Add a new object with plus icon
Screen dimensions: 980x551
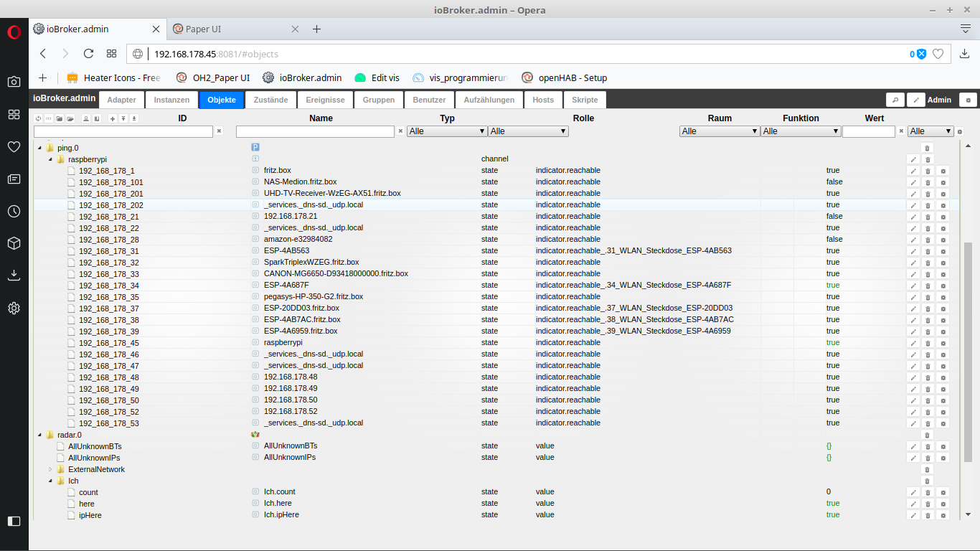tap(113, 118)
